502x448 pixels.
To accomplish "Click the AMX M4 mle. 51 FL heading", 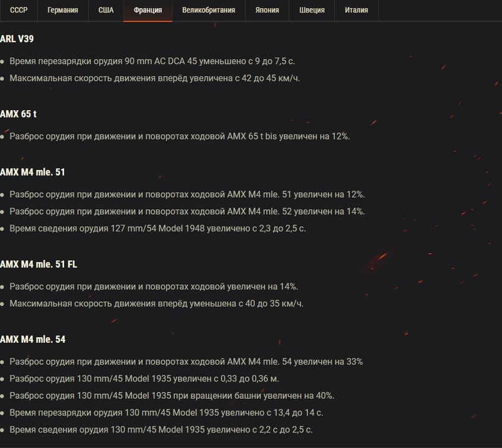I will tap(39, 264).
